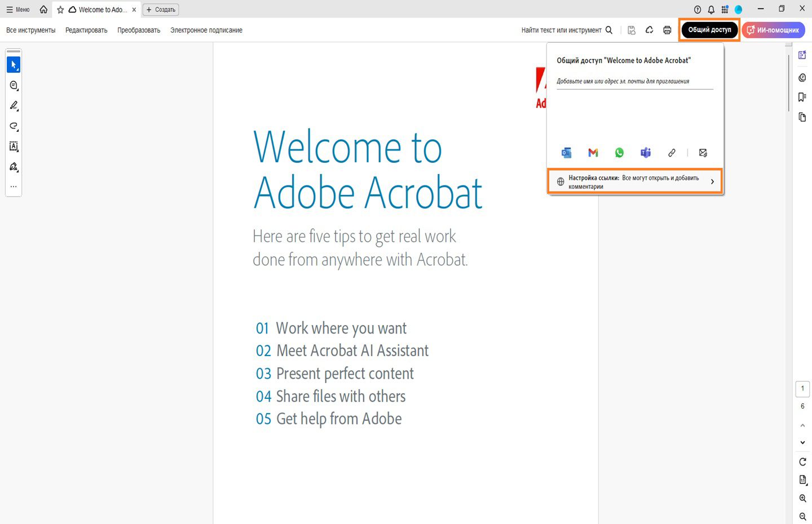This screenshot has height=524, width=812.
Task: Switch to Welcome to Ado... document tab
Action: point(97,10)
